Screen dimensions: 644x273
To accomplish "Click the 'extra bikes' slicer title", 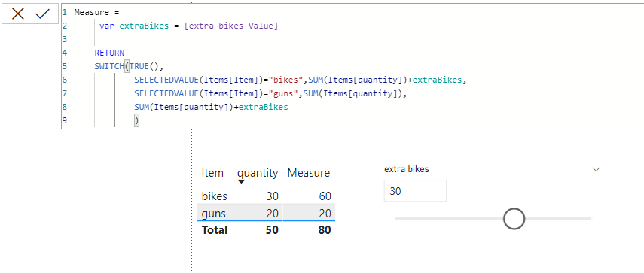I will pos(407,169).
